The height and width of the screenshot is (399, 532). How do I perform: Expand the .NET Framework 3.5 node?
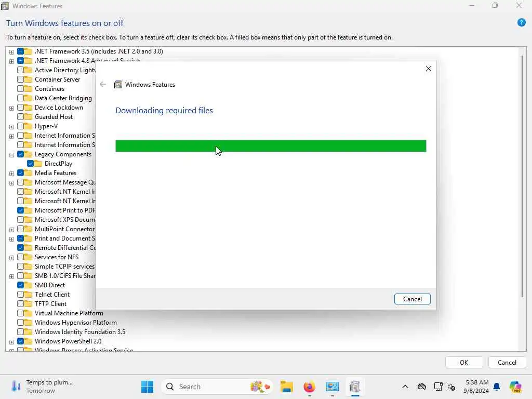coord(11,52)
